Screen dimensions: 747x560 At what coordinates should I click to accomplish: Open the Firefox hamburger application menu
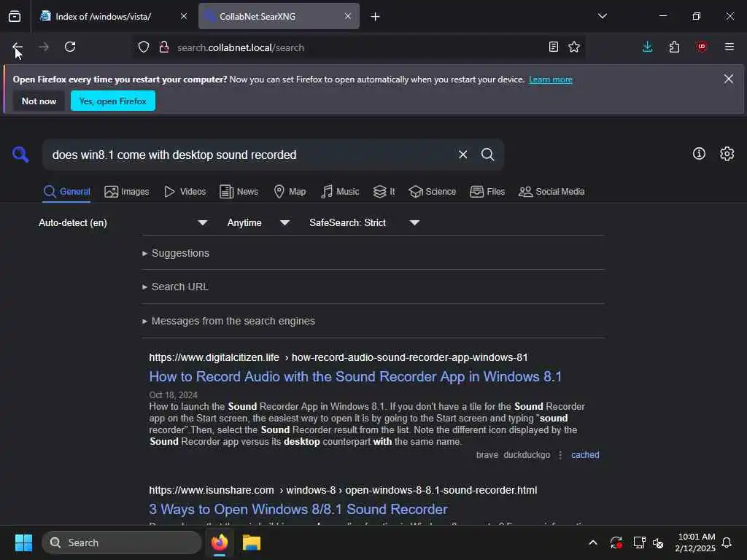pos(729,47)
